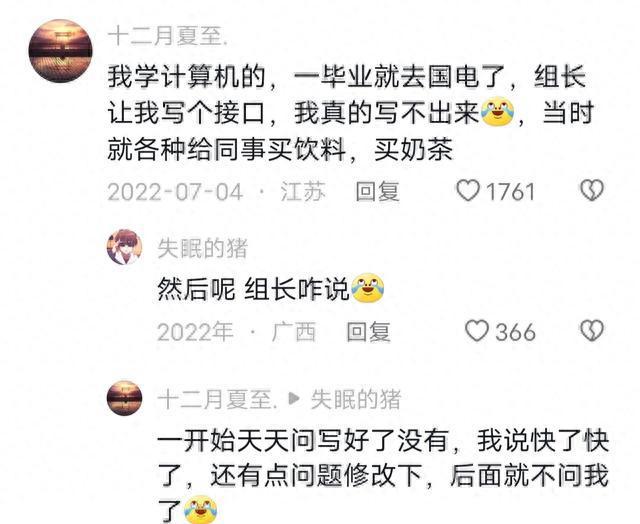Click the crying-laughing emoji after 写不出来
640x524 pixels.
tap(498, 111)
